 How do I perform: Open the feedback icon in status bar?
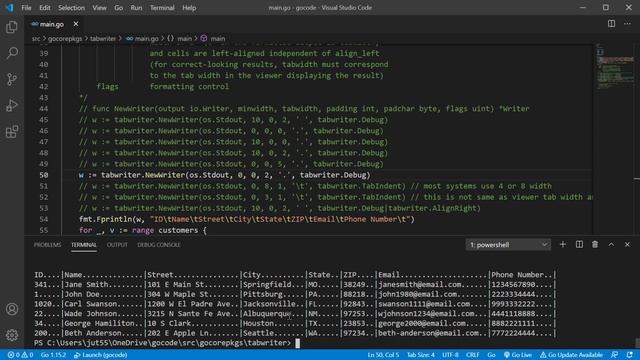614,355
